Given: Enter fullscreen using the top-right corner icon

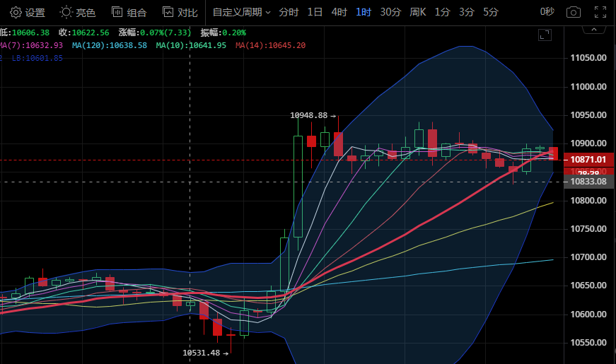Looking at the screenshot, I should click(600, 12).
